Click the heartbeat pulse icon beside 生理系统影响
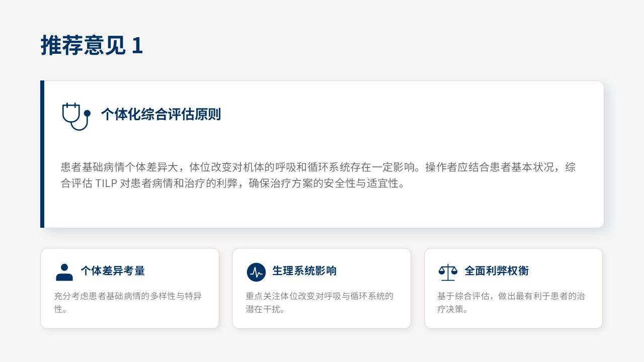This screenshot has height=362, width=644. (x=256, y=272)
